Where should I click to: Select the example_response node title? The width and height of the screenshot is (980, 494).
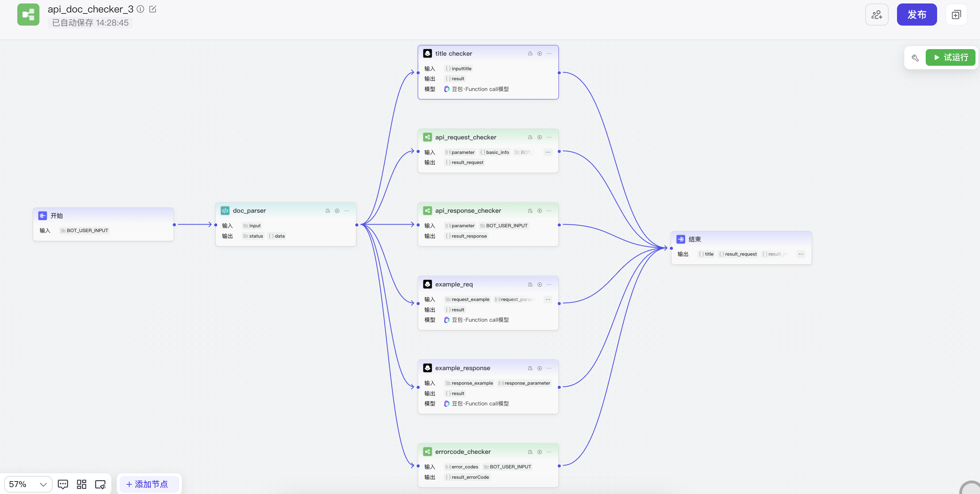pyautogui.click(x=463, y=368)
